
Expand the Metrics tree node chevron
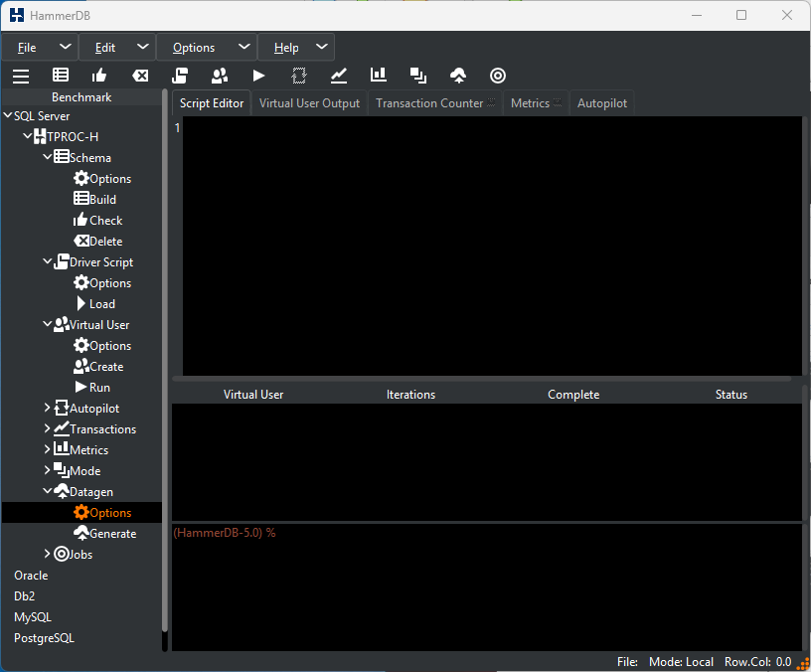click(x=47, y=449)
